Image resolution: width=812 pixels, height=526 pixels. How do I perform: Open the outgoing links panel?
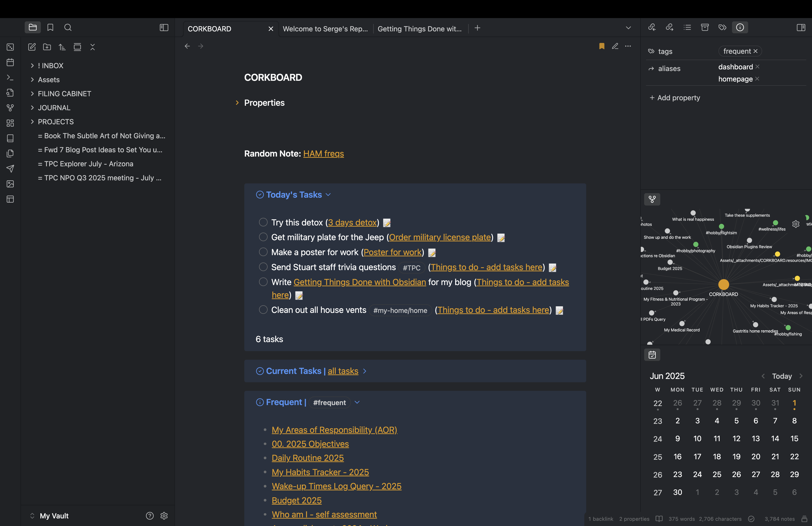click(670, 27)
